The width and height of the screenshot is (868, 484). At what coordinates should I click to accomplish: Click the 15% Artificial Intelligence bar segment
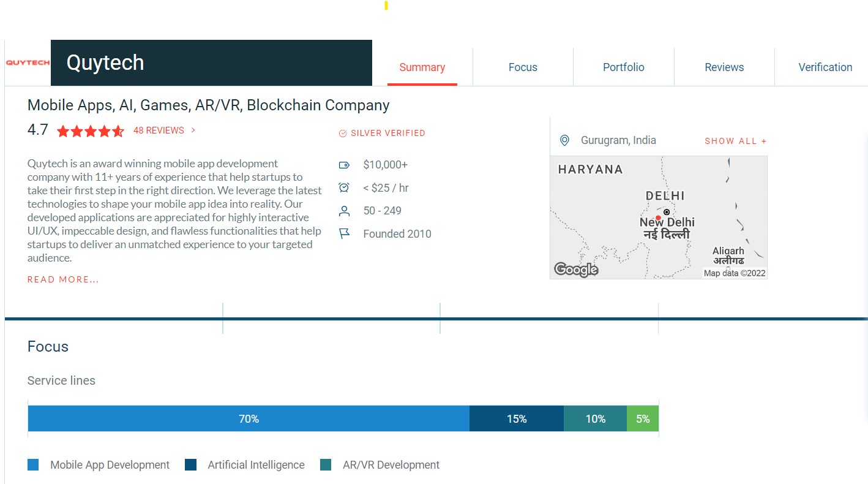point(517,419)
